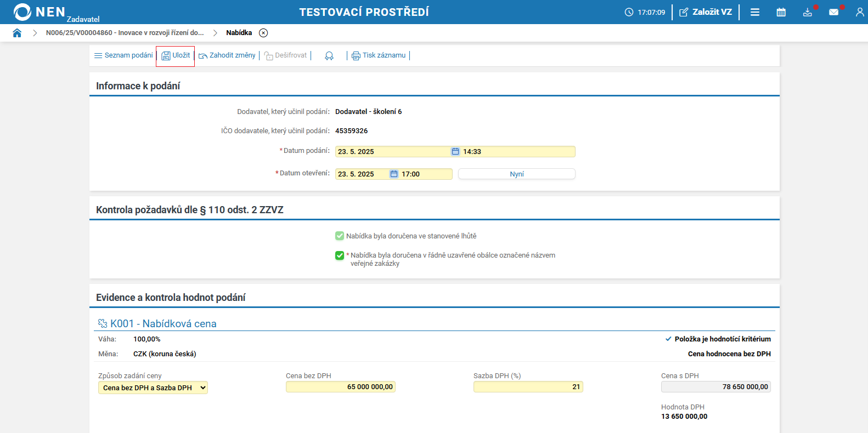This screenshot has width=868, height=433.
Task: Click the supplier name 'Dodavatel - školení 6'
Action: pyautogui.click(x=369, y=112)
